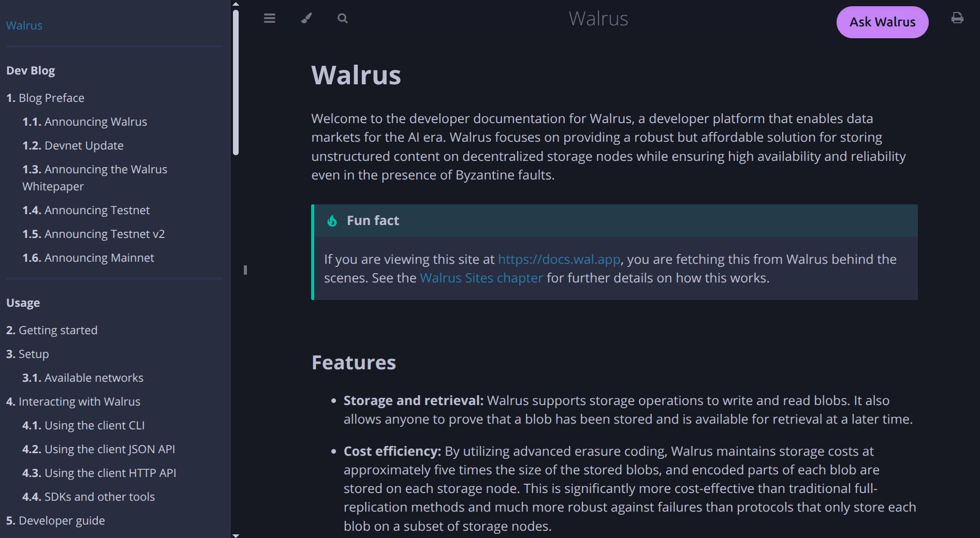Click the Fun fact flame icon
980x538 pixels.
[x=332, y=221]
